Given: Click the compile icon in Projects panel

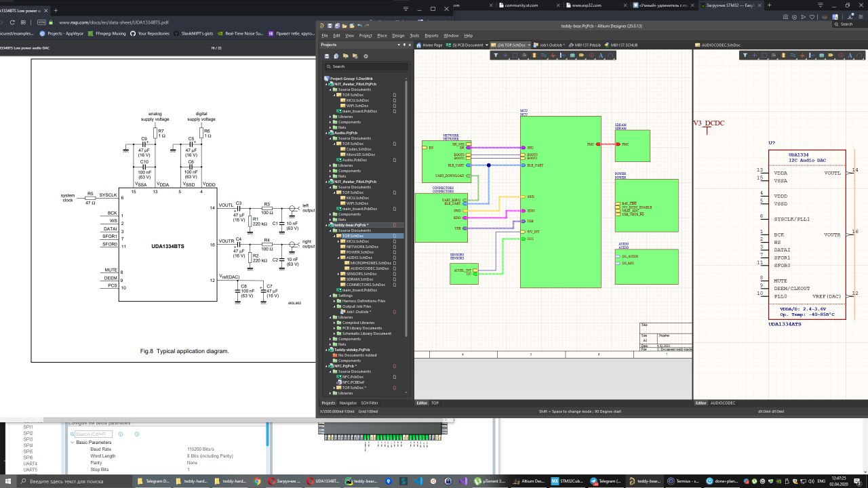Looking at the screenshot, I should pos(336,56).
